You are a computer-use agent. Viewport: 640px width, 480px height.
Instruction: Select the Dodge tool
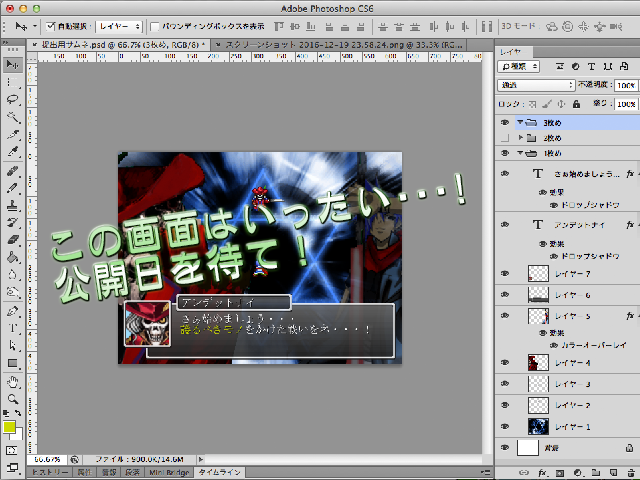pyautogui.click(x=13, y=292)
